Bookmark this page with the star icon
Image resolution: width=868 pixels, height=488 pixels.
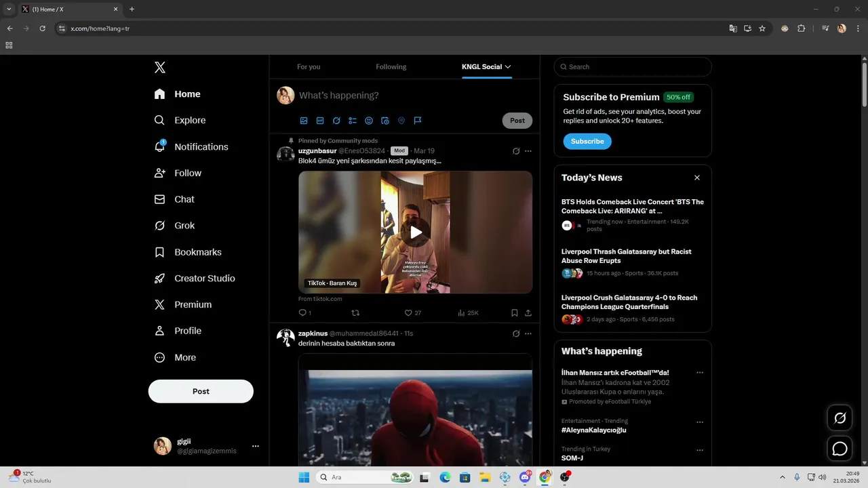pos(762,28)
